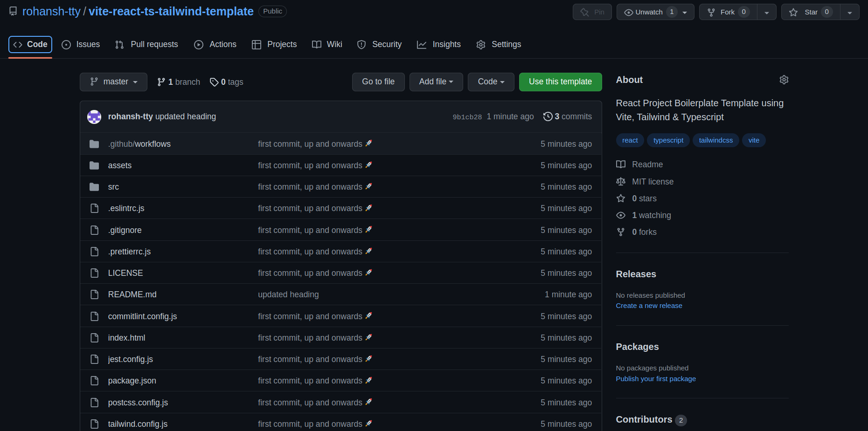Image resolution: width=868 pixels, height=431 pixels.
Task: Open Publish your first package link
Action: click(656, 379)
